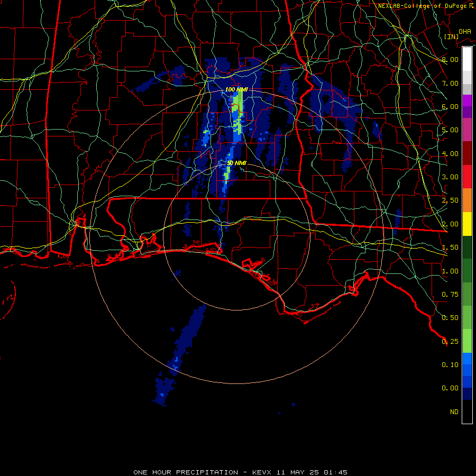This screenshot has width=476, height=476.
Task: Click the 7.00 legend value
Action: pyautogui.click(x=450, y=83)
